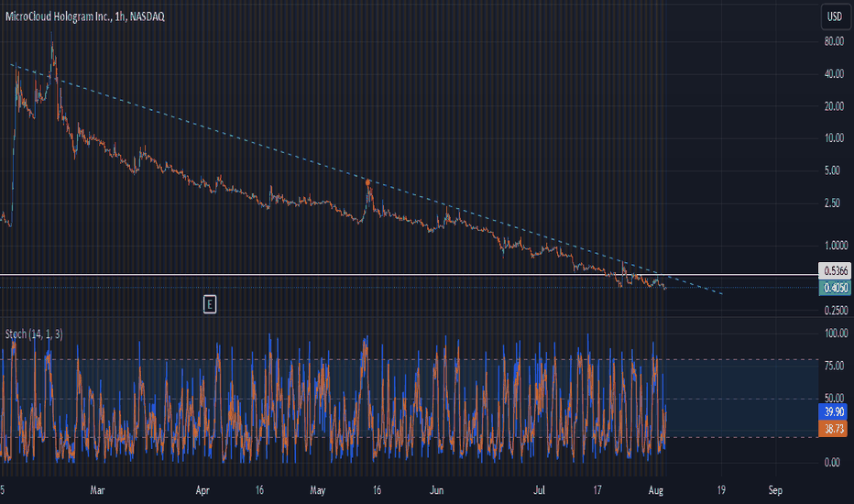Screen dimensions: 854x504
Task: Click the Jul label on time axis
Action: [539, 490]
